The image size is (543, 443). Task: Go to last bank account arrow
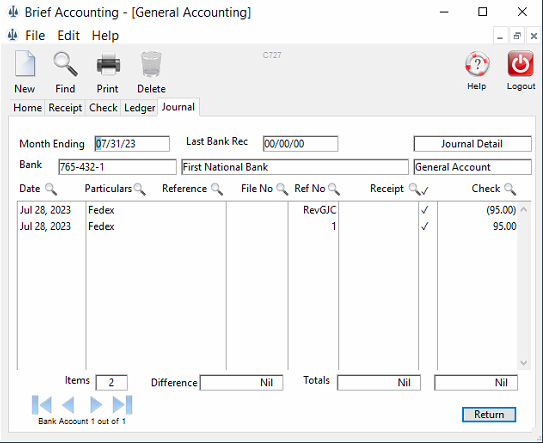[122, 405]
